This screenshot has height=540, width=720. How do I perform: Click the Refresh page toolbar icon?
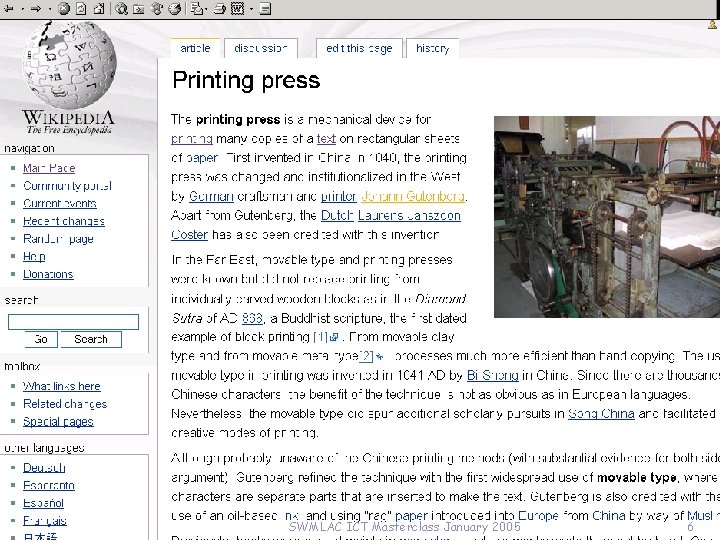point(81,8)
